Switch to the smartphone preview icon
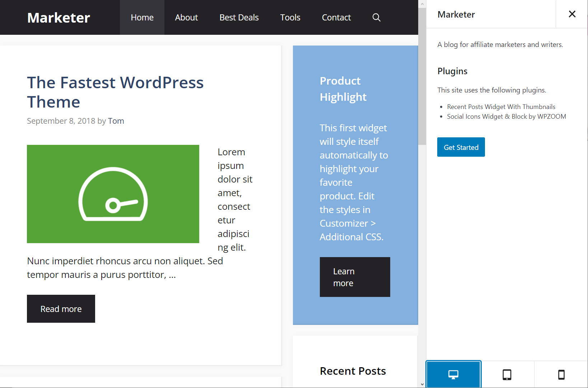588x388 pixels. (561, 374)
